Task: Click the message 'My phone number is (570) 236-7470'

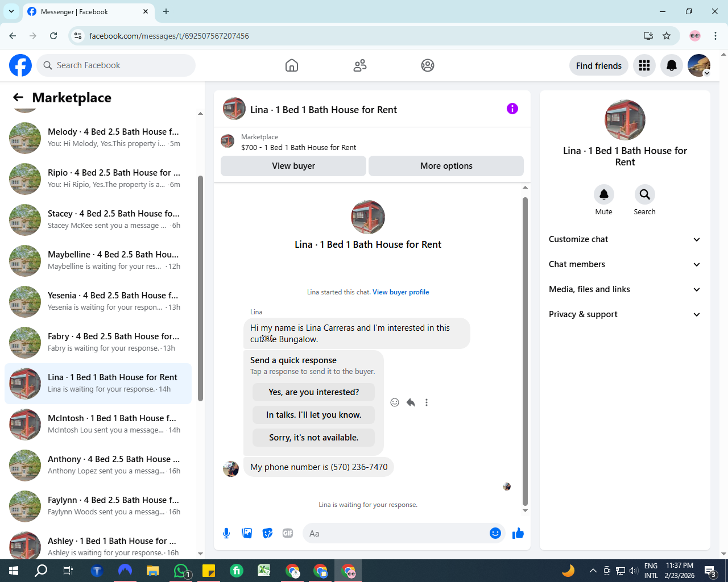Action: 318,467
